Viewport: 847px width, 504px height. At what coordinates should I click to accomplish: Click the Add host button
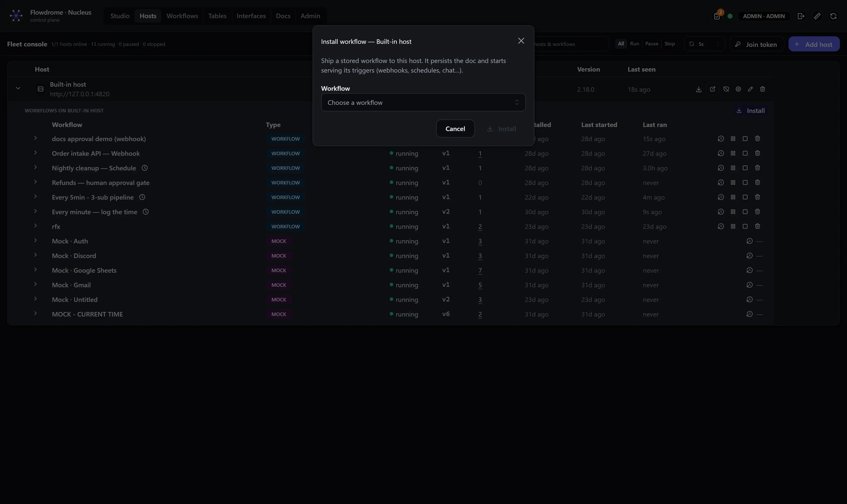tap(814, 44)
